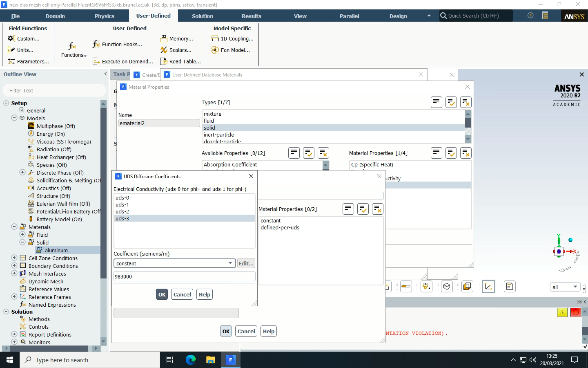Click OK below the defined-per-uds list
588x368 pixels.
[x=226, y=331]
